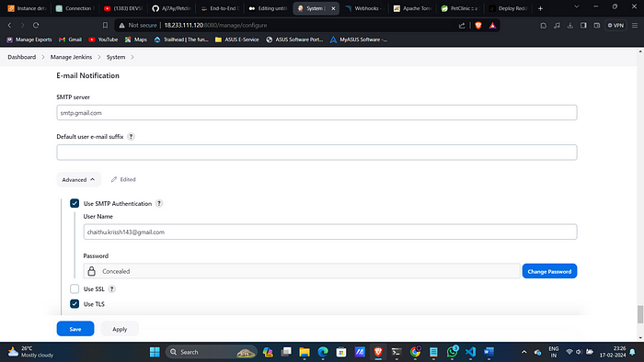Open File Explorer from the taskbar
Viewport: 644px width, 362px height.
305,352
